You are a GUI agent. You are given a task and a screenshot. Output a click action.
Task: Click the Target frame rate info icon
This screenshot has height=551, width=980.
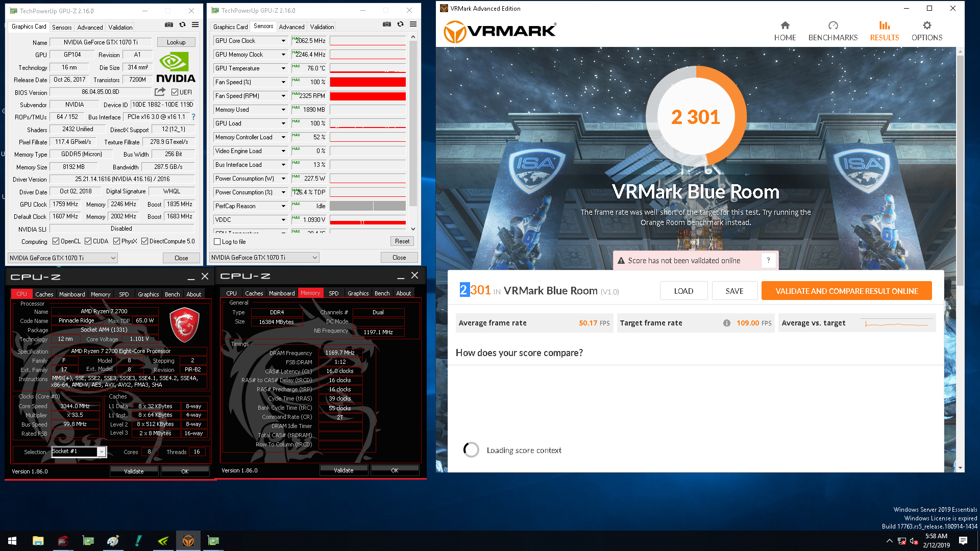point(726,323)
